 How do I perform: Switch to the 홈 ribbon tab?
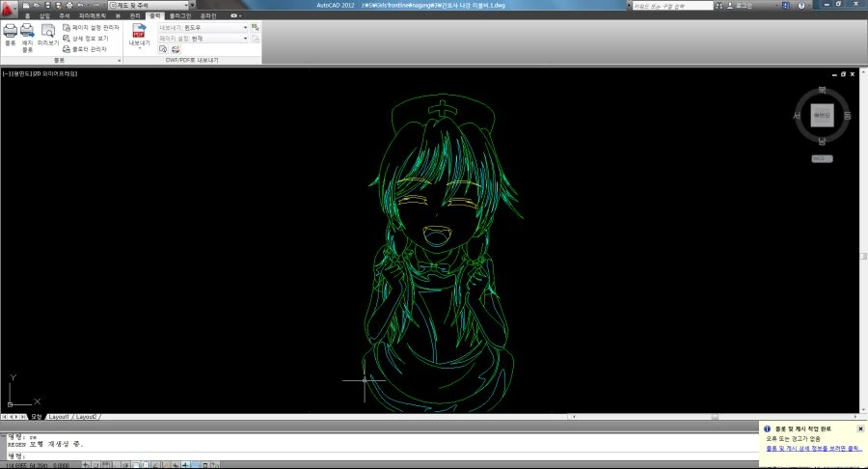pos(28,16)
